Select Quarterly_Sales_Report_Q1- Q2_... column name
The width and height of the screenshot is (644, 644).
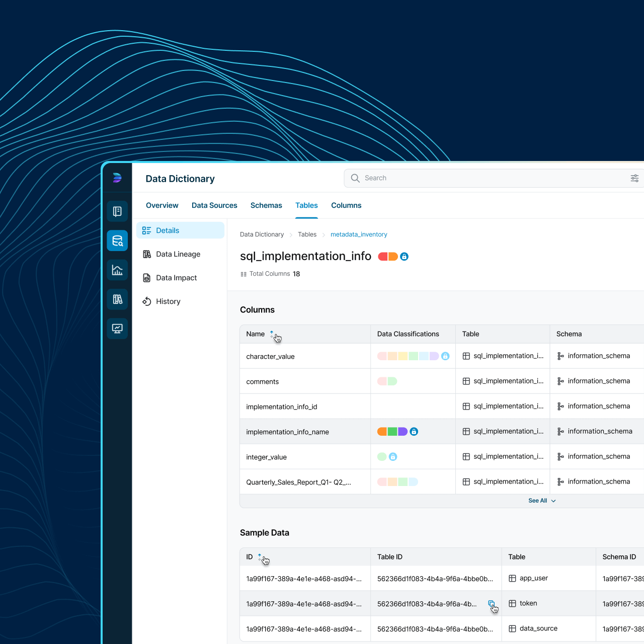pyautogui.click(x=298, y=482)
